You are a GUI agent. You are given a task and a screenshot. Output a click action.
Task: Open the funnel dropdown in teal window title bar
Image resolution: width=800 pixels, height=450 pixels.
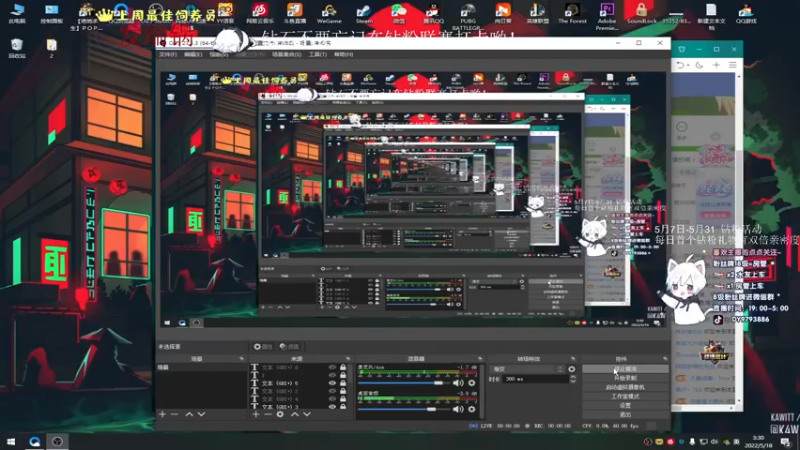pos(682,49)
